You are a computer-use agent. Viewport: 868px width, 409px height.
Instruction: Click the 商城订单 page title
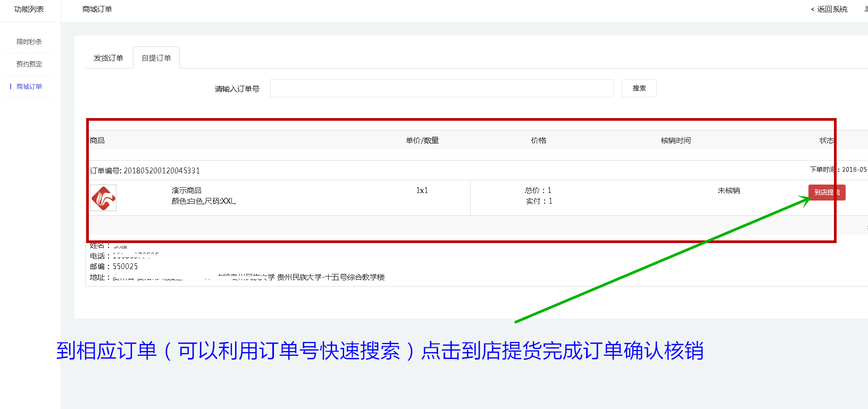click(97, 9)
